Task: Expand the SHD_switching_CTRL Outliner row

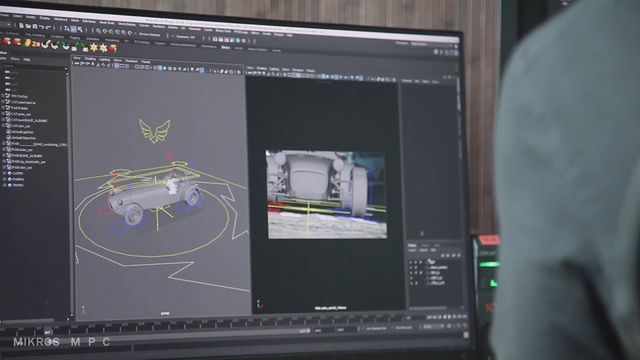Action: pos(4,144)
